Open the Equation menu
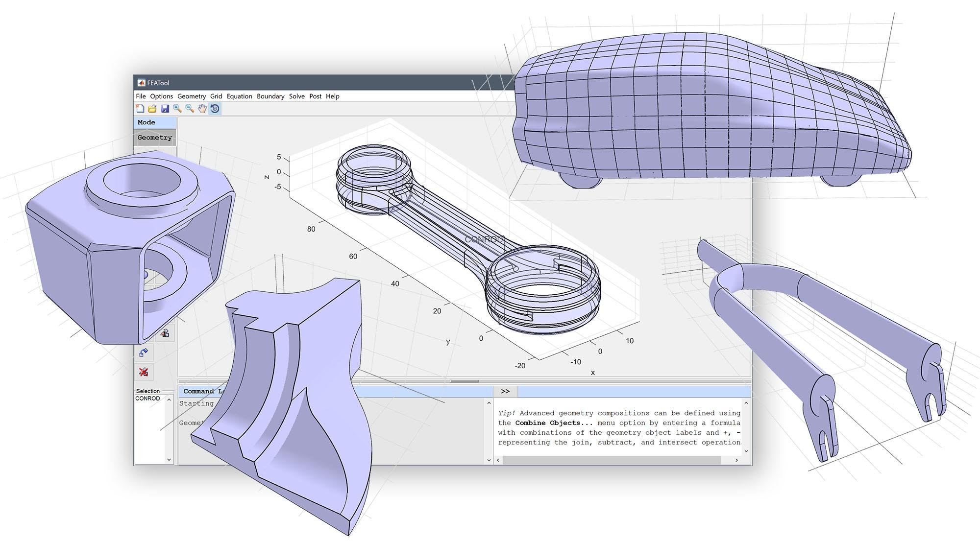The width and height of the screenshot is (980, 541). 239,96
